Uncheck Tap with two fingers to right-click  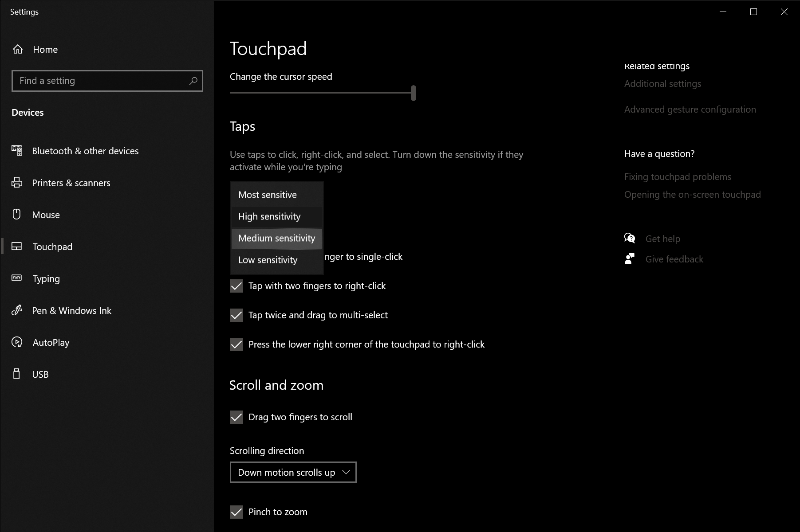[x=236, y=286]
